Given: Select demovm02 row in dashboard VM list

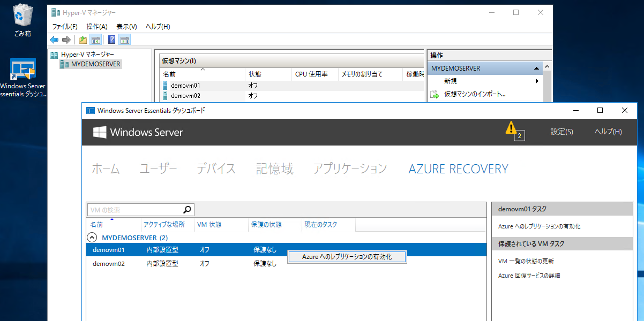Looking at the screenshot, I should pyautogui.click(x=287, y=263).
